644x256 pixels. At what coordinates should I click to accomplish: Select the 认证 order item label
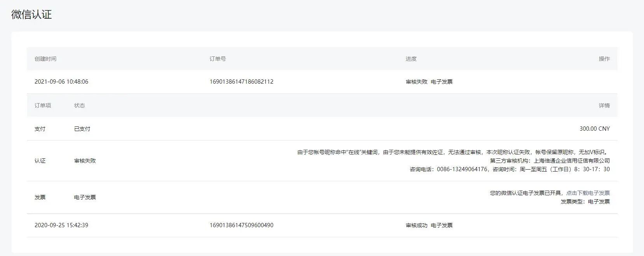[40, 161]
